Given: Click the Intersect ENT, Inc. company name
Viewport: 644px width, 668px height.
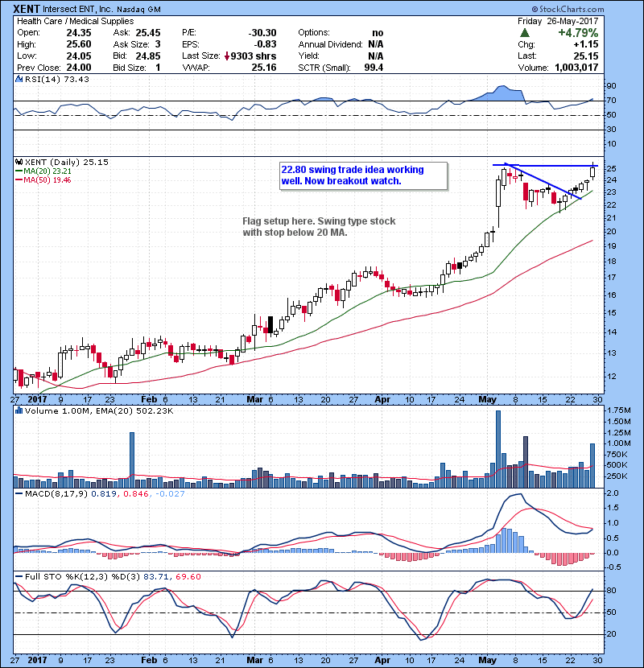Looking at the screenshot, I should 78,9.
